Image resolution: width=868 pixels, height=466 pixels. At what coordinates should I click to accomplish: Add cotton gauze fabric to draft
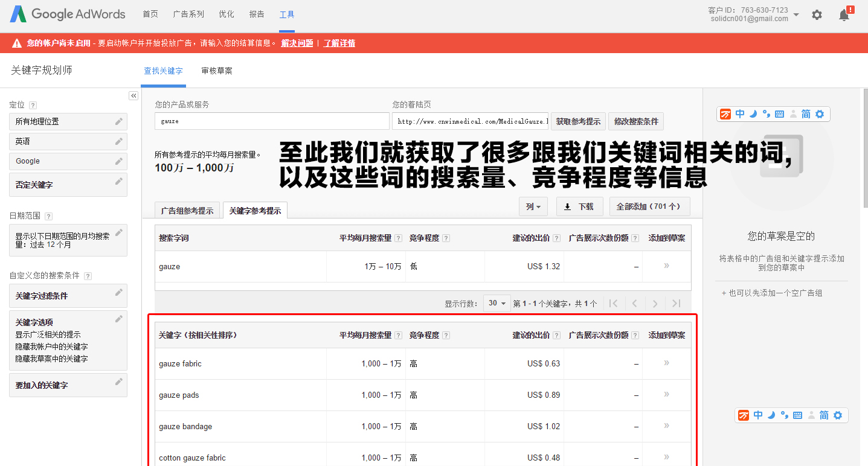(666, 457)
